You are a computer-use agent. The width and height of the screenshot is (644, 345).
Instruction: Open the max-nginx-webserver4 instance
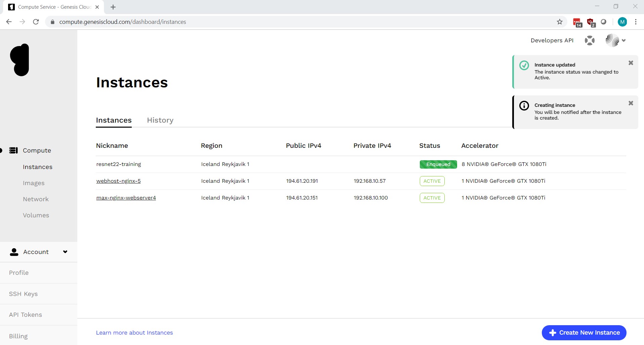click(126, 198)
